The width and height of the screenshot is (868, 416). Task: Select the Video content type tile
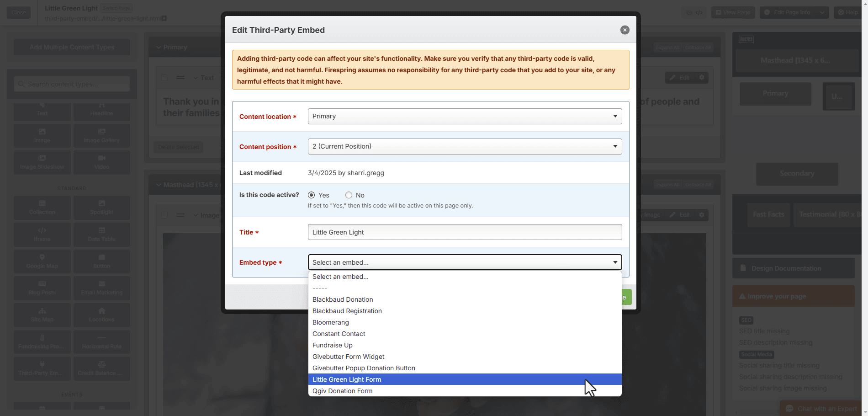(x=102, y=162)
